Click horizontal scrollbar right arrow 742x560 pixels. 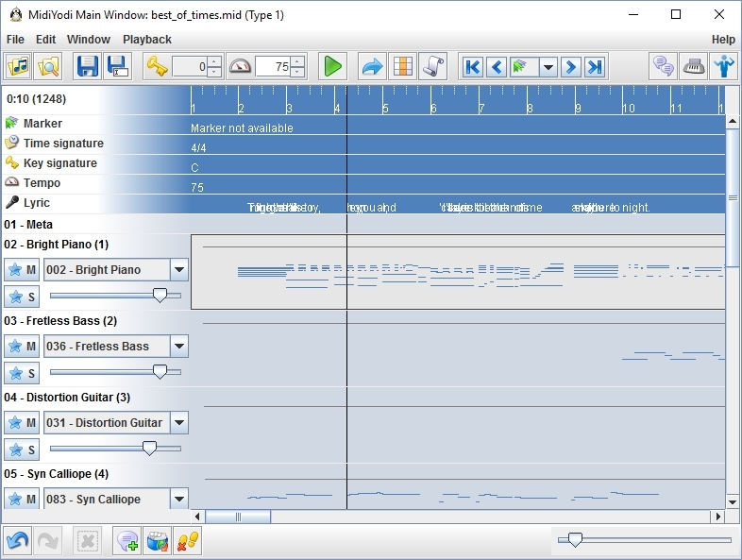[x=718, y=517]
